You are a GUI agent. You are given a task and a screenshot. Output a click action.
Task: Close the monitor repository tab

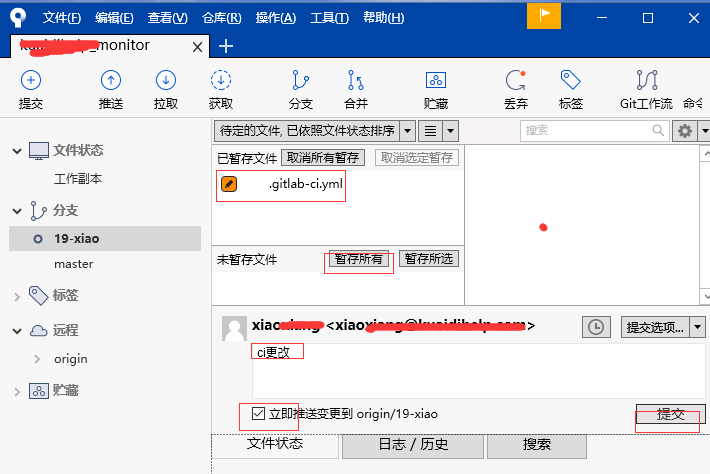click(x=197, y=47)
